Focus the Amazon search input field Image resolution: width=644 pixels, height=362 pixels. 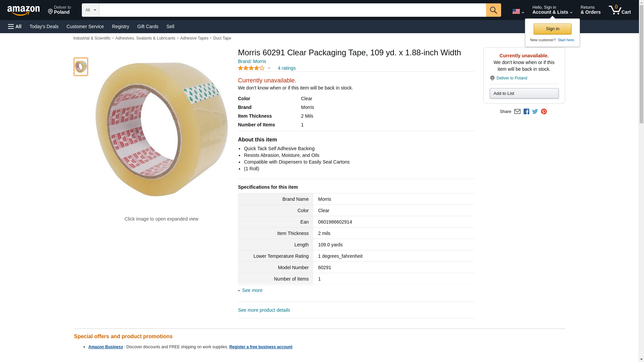click(x=292, y=10)
